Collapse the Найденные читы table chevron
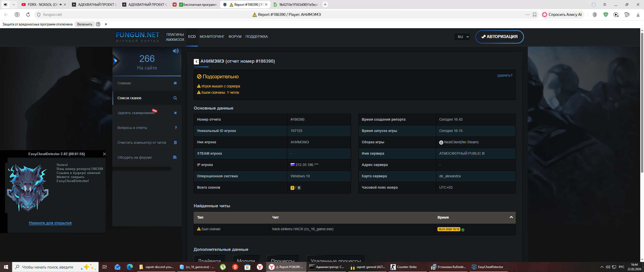This screenshot has width=644, height=272. click(x=511, y=217)
